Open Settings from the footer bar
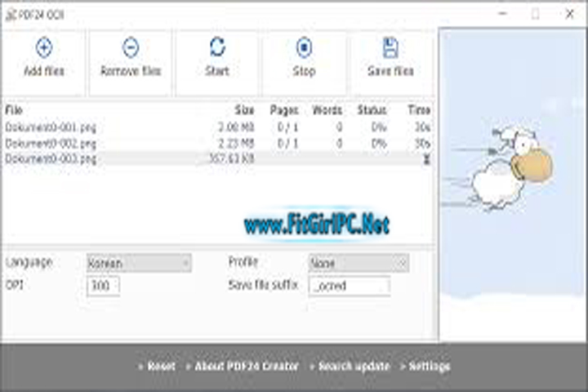Image resolution: width=588 pixels, height=392 pixels. tap(429, 367)
